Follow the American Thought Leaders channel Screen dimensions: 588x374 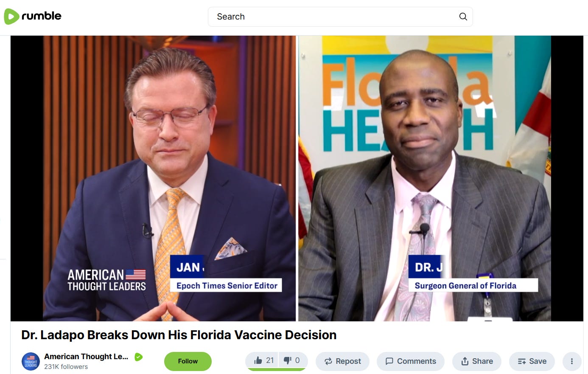click(188, 361)
